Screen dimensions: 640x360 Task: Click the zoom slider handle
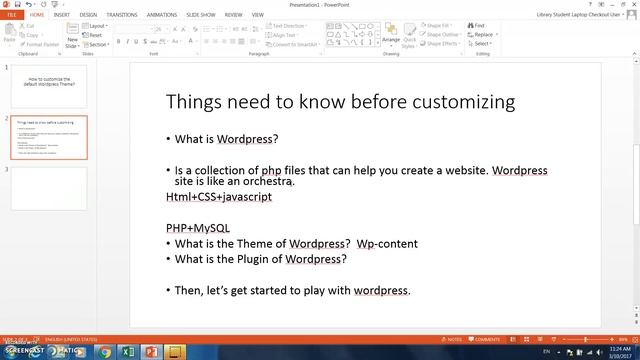pos(586,340)
